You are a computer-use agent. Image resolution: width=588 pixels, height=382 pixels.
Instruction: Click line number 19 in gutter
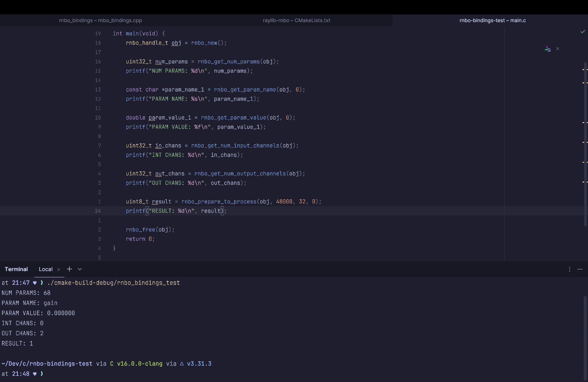coord(98,34)
